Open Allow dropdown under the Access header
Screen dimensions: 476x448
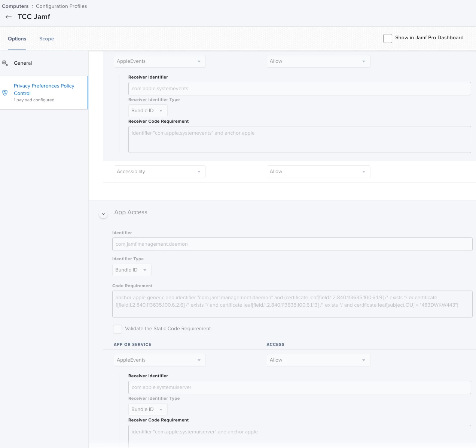click(318, 360)
